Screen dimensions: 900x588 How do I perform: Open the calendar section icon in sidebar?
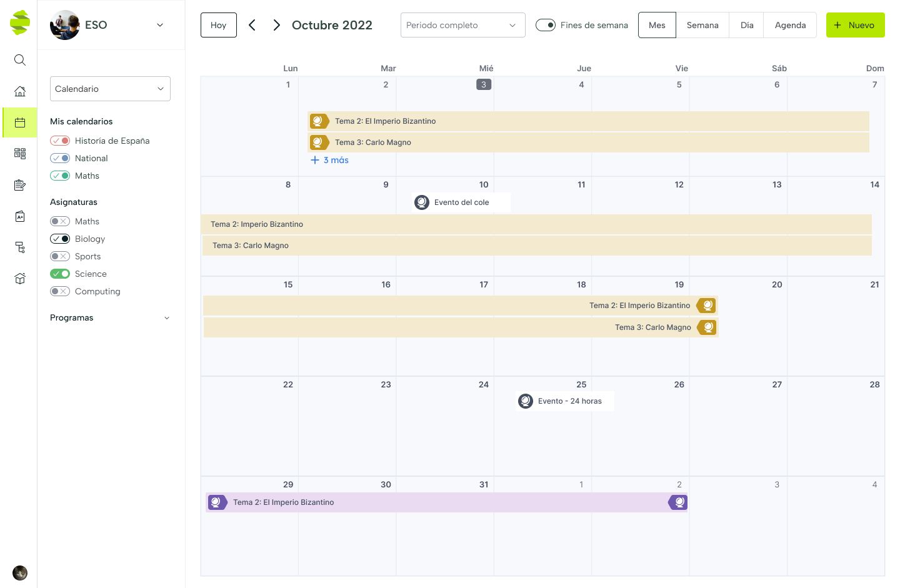pos(20,122)
